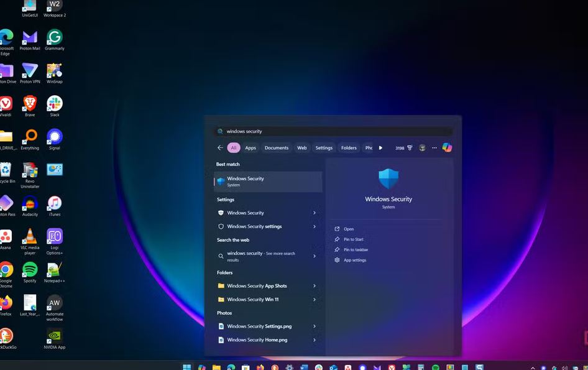Click the Windows Start button on taskbar
The width and height of the screenshot is (588, 370).
click(x=186, y=367)
